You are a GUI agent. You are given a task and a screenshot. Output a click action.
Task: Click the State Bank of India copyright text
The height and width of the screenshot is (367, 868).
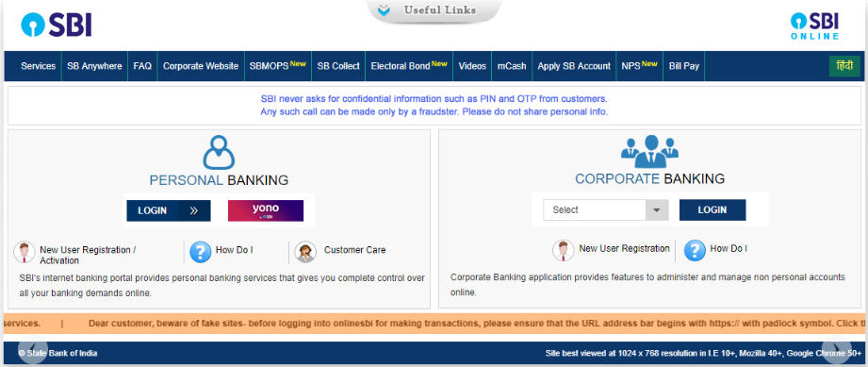click(x=57, y=353)
